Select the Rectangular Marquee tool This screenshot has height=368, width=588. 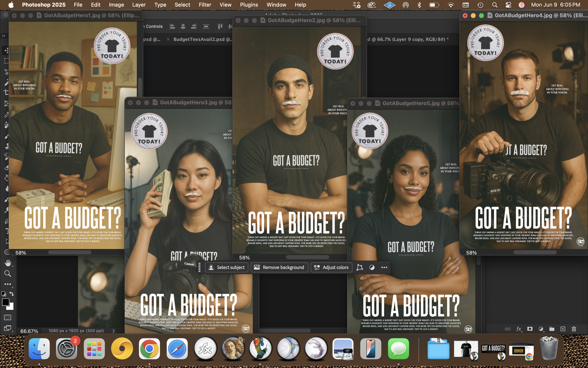[x=7, y=61]
